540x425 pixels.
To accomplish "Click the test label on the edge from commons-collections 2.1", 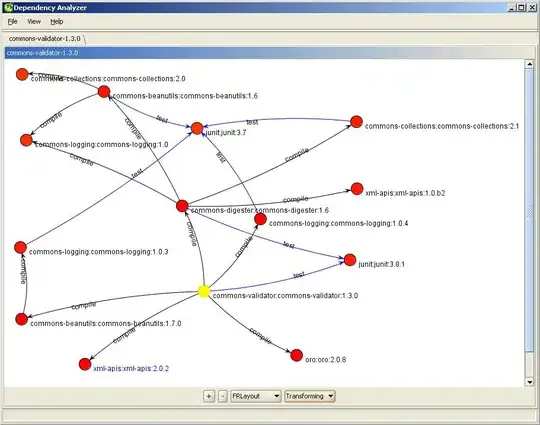I will [252, 122].
